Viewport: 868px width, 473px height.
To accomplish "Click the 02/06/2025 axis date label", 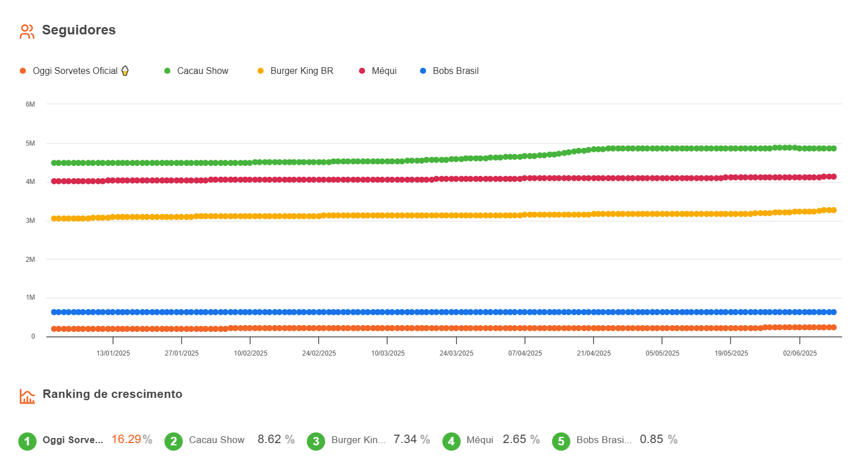I will click(800, 353).
